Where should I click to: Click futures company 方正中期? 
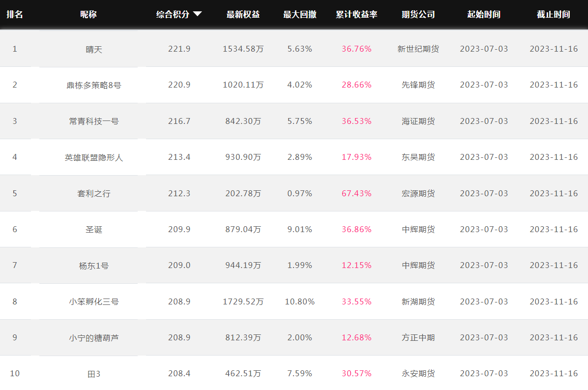pyautogui.click(x=418, y=337)
